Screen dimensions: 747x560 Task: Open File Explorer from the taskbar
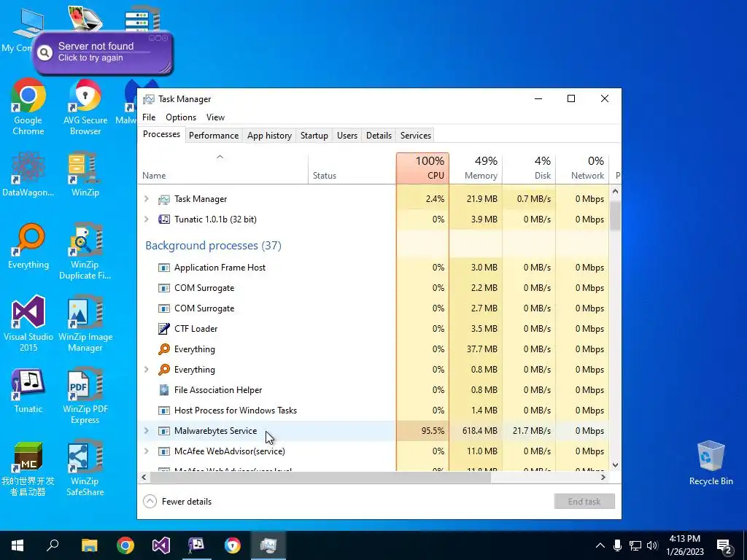(89, 545)
